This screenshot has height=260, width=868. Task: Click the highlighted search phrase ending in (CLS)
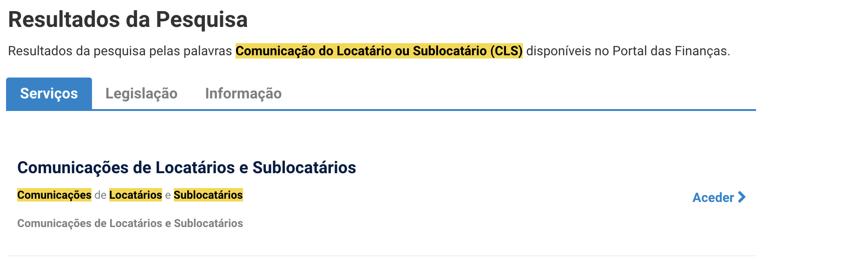[x=379, y=51]
